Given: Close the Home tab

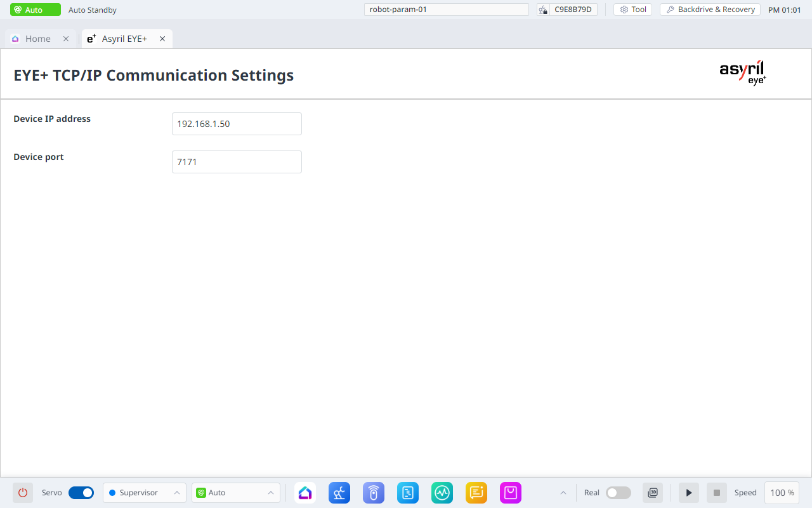Looking at the screenshot, I should coord(66,39).
